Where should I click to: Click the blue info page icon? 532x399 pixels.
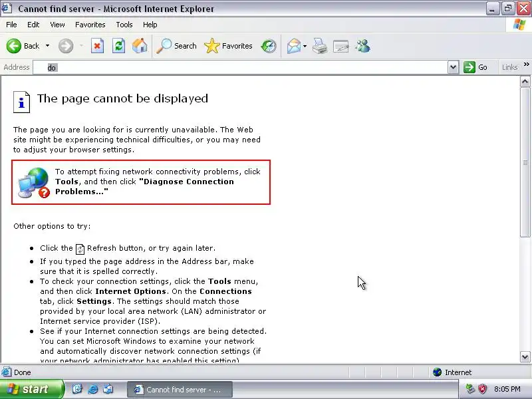tap(21, 102)
